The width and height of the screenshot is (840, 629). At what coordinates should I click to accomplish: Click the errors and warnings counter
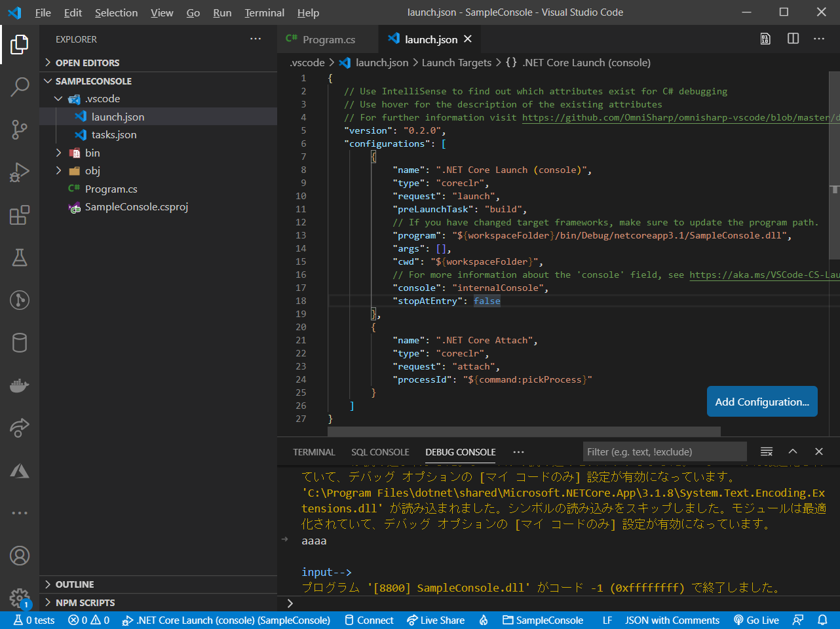coord(89,620)
